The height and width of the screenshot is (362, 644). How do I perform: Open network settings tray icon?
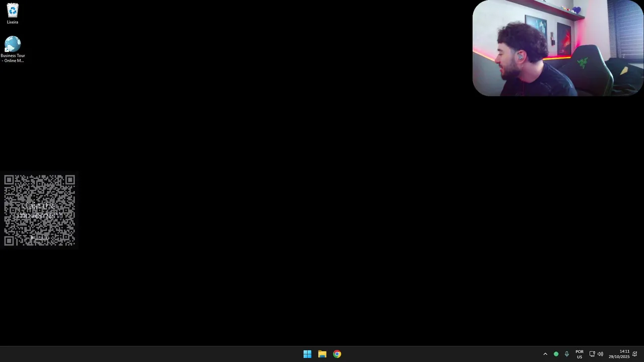592,354
